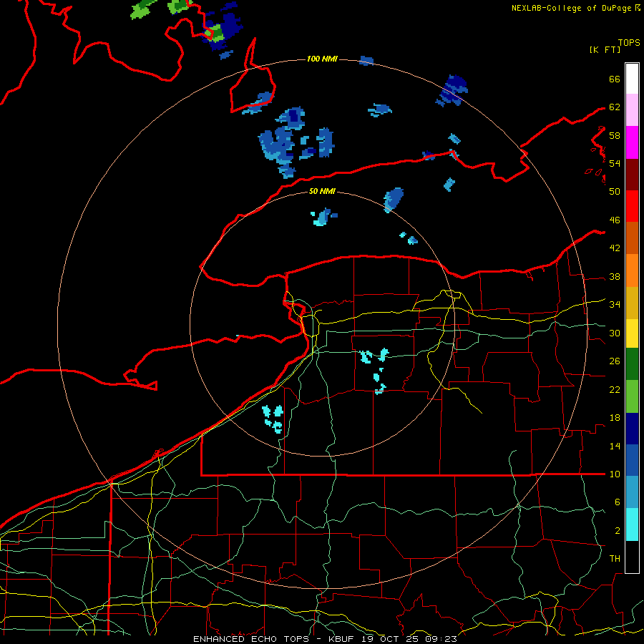
Task: Select the white legend color swatch
Action: pyautogui.click(x=632, y=79)
